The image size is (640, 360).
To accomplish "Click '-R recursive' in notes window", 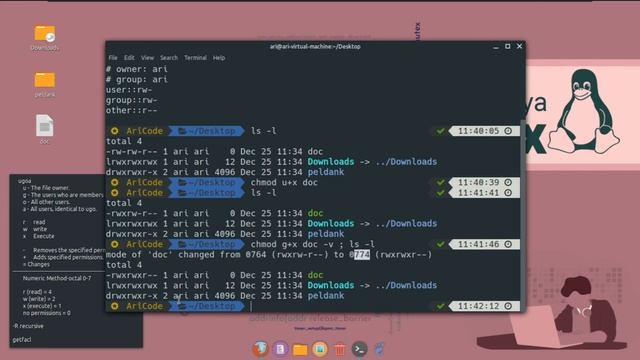I will [x=28, y=326].
